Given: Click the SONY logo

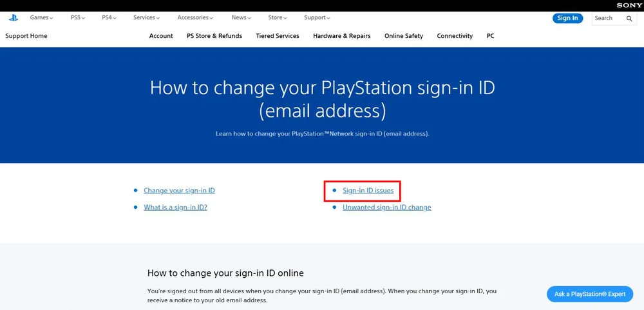Looking at the screenshot, I should pos(629,5).
